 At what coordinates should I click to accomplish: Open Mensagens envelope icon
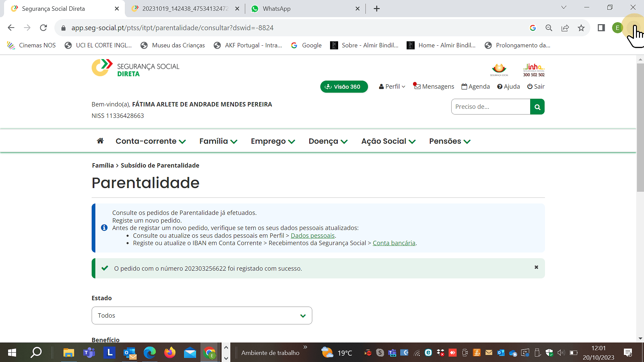point(417,86)
